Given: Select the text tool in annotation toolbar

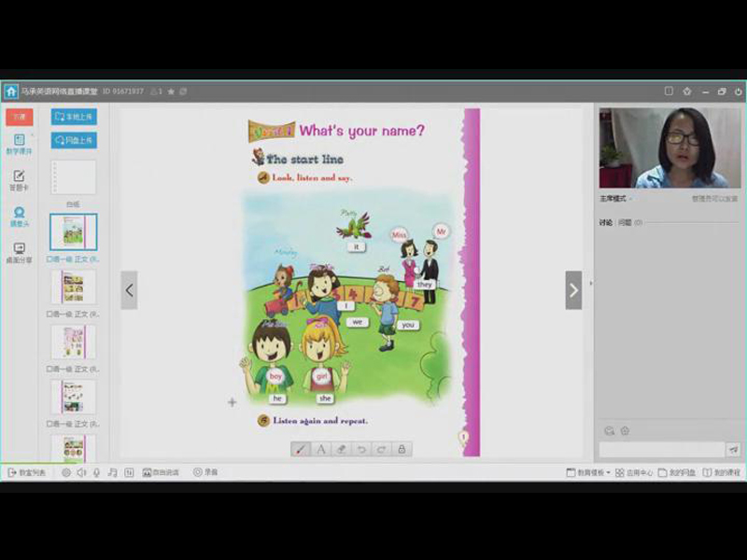Looking at the screenshot, I should [321, 449].
